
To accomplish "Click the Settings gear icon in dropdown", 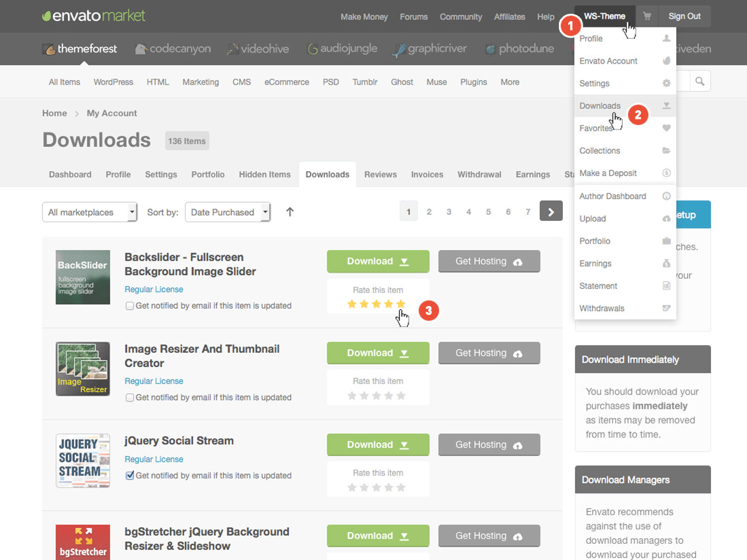I will (666, 83).
